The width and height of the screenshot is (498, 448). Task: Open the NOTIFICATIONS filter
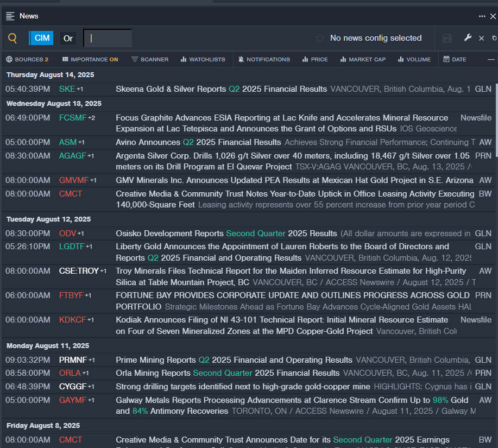tap(264, 59)
